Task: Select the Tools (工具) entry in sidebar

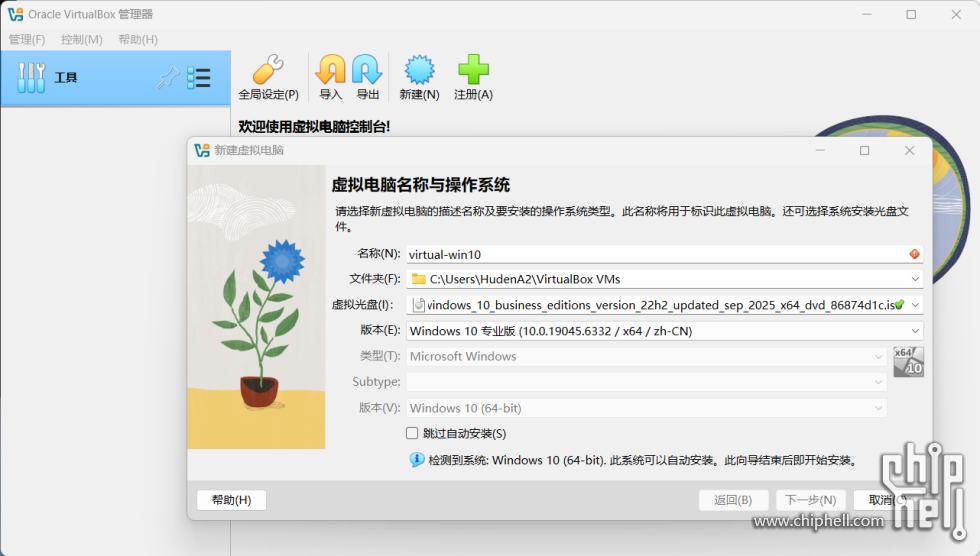Action: [116, 78]
